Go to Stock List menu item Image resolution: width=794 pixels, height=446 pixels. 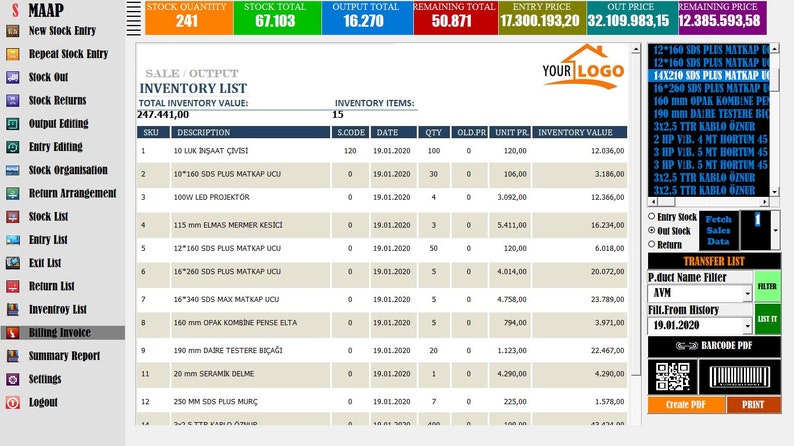coord(48,217)
